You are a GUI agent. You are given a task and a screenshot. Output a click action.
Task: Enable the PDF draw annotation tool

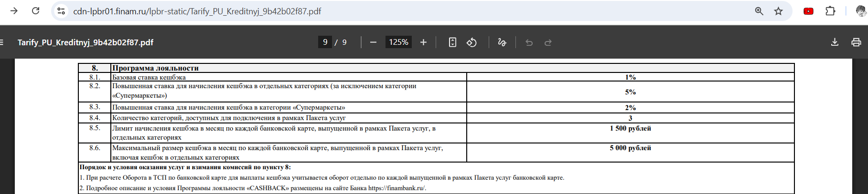point(502,42)
